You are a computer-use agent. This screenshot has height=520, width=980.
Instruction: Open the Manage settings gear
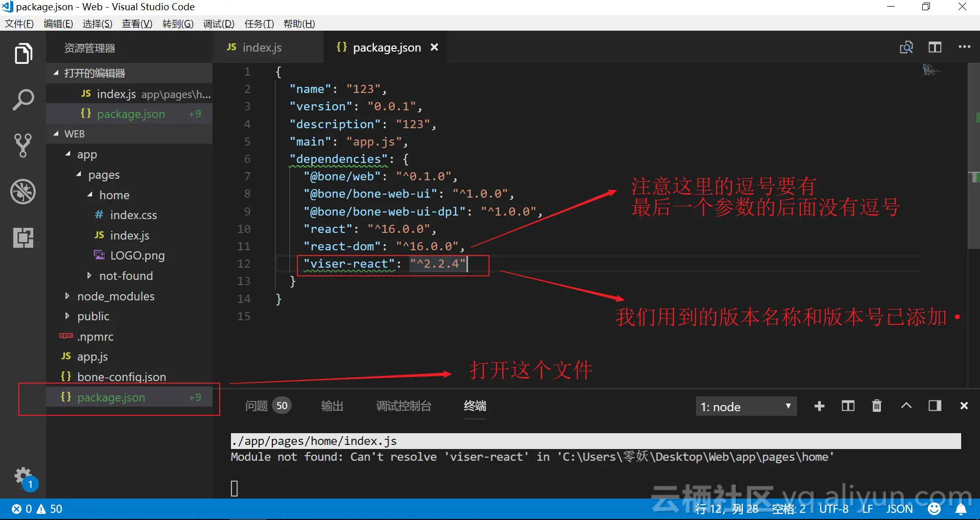(24, 478)
